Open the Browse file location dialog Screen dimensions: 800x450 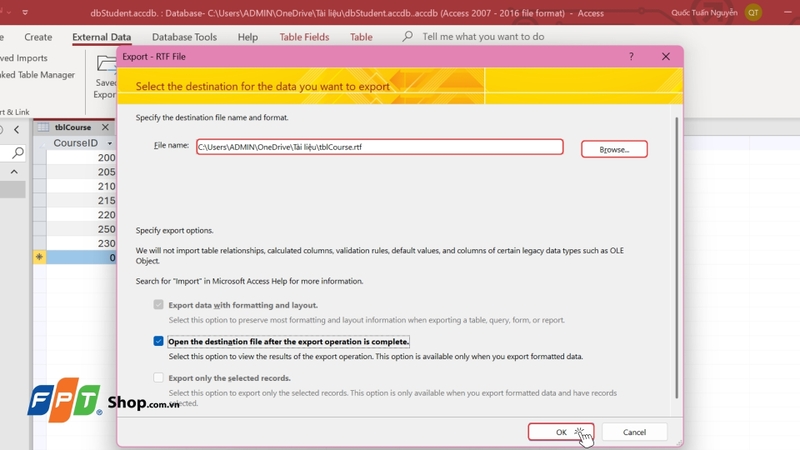pyautogui.click(x=614, y=149)
